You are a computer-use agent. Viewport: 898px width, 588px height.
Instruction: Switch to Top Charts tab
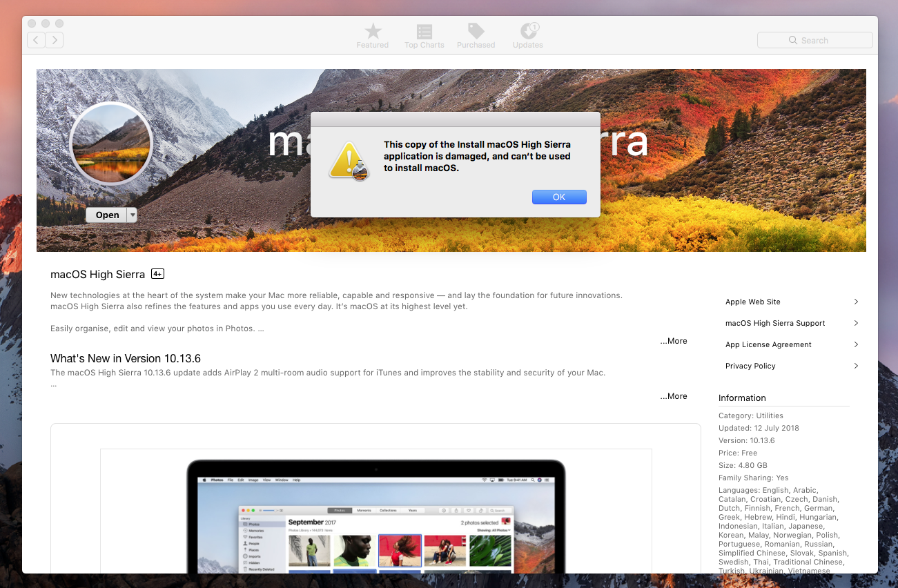[x=424, y=35]
